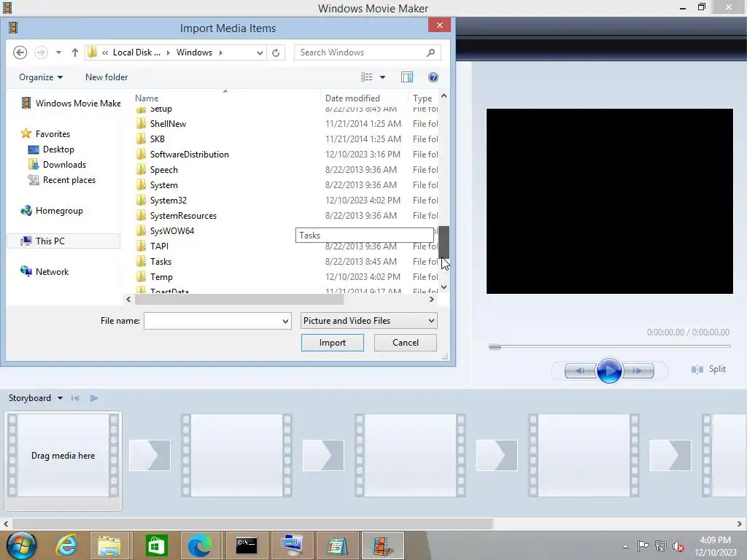Open the Organize menu

41,77
